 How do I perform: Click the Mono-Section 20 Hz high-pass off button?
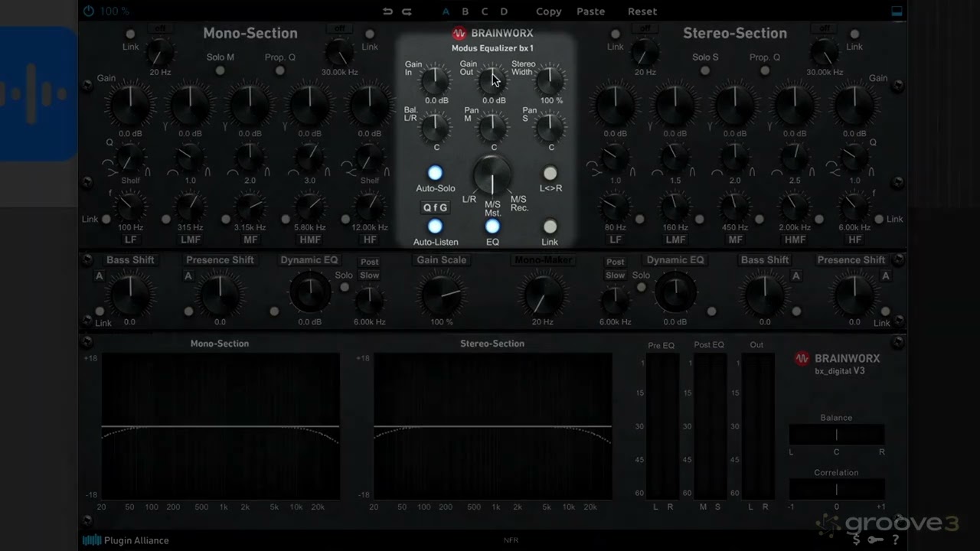point(160,28)
